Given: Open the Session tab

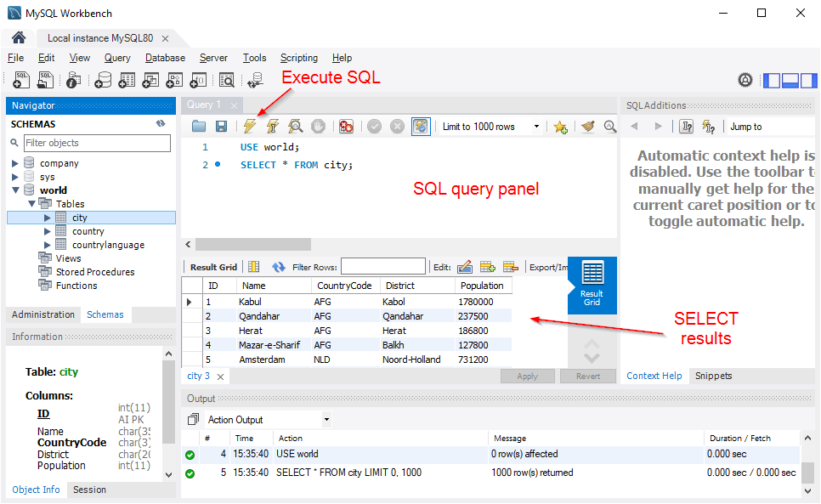Looking at the screenshot, I should 89,490.
